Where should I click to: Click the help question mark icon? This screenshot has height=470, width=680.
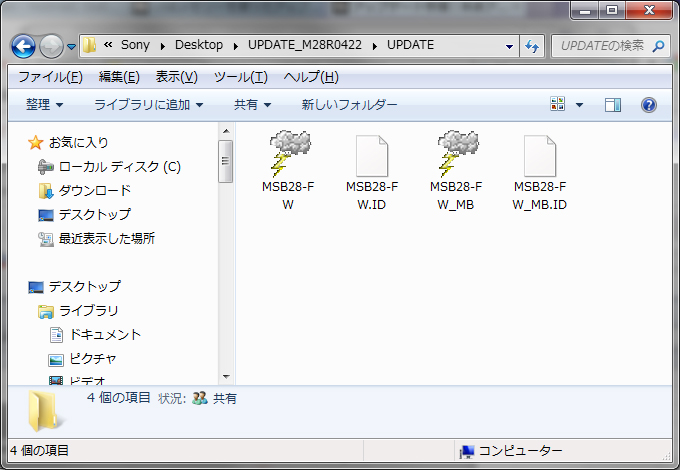(x=648, y=105)
